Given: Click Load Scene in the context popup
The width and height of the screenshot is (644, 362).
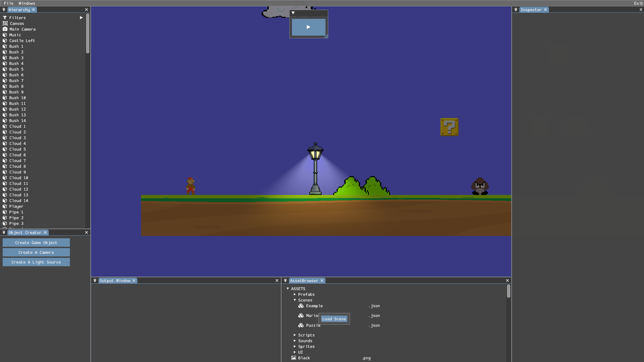Looking at the screenshot, I should coord(334,319).
